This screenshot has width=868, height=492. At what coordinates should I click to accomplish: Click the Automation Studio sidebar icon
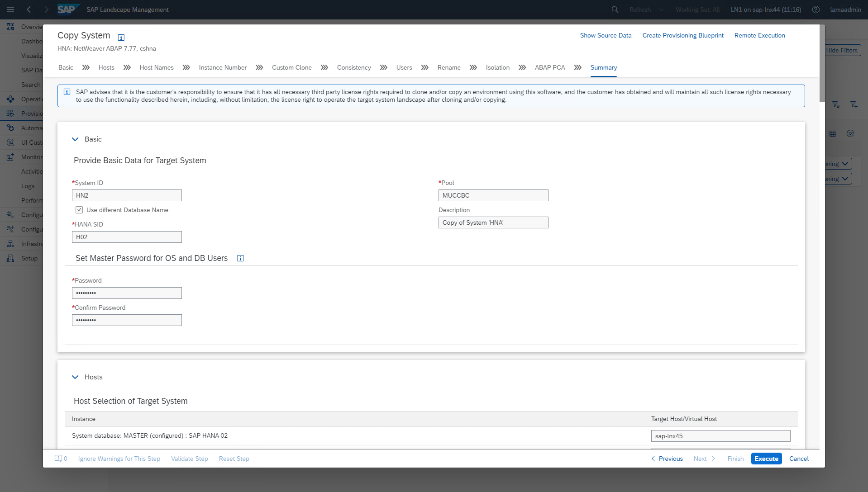(10, 128)
